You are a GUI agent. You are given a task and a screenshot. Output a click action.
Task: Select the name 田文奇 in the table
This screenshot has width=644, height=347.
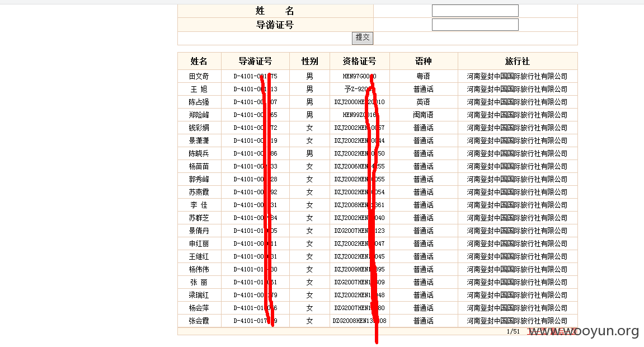coord(199,76)
